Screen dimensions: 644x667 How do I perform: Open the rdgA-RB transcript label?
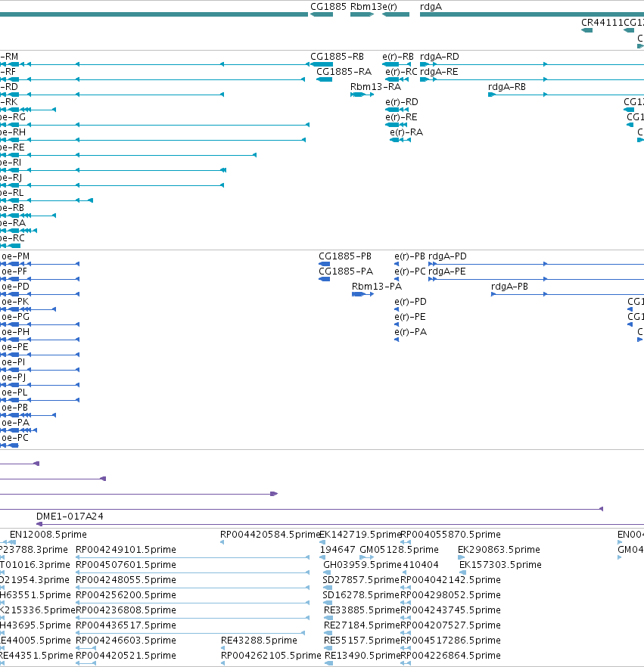coord(507,87)
